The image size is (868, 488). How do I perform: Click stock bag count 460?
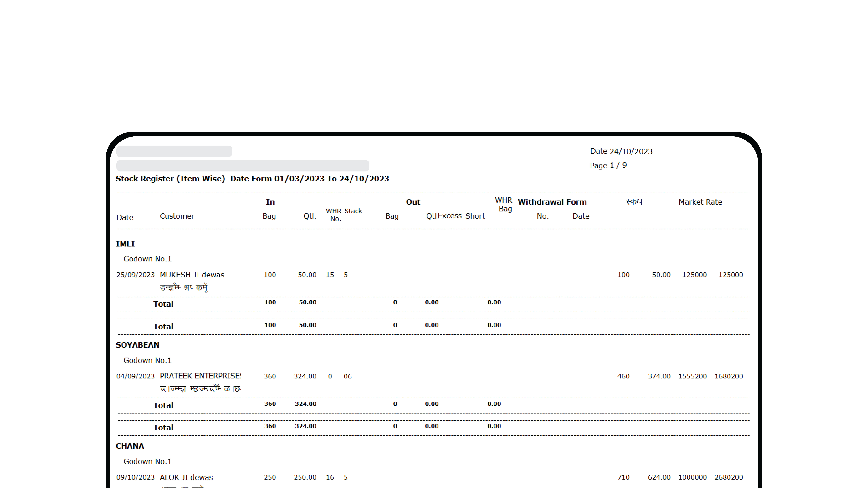[623, 376]
